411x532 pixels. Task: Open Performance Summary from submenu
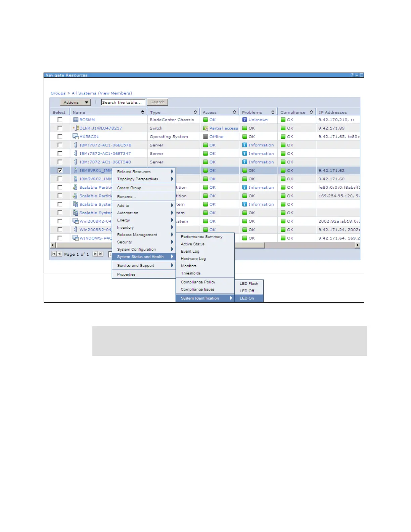point(205,237)
